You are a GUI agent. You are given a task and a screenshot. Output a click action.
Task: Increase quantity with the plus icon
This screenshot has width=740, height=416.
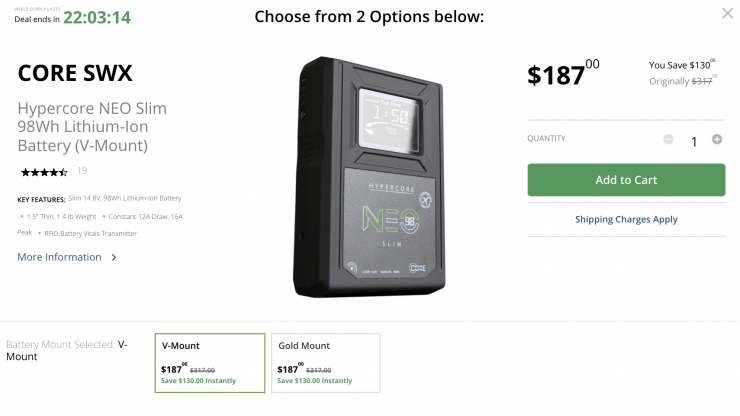(717, 139)
